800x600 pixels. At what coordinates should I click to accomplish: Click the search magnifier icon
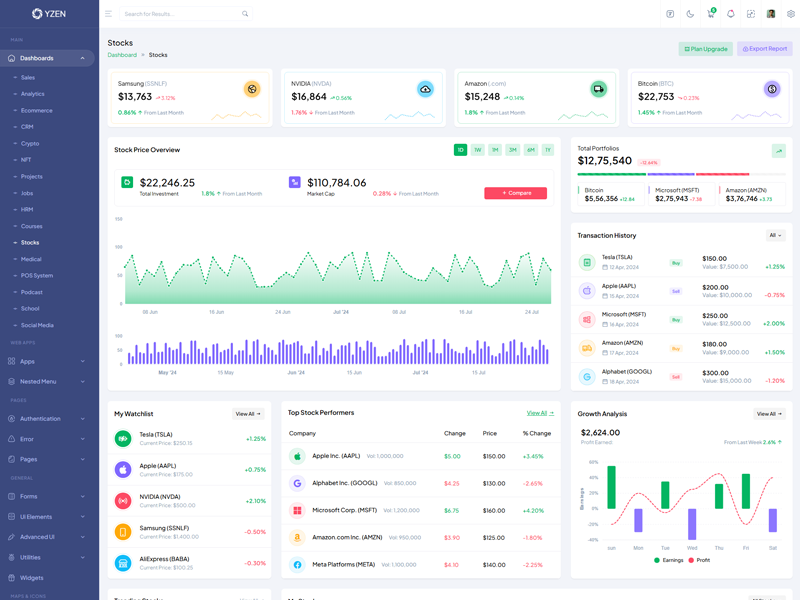point(245,14)
